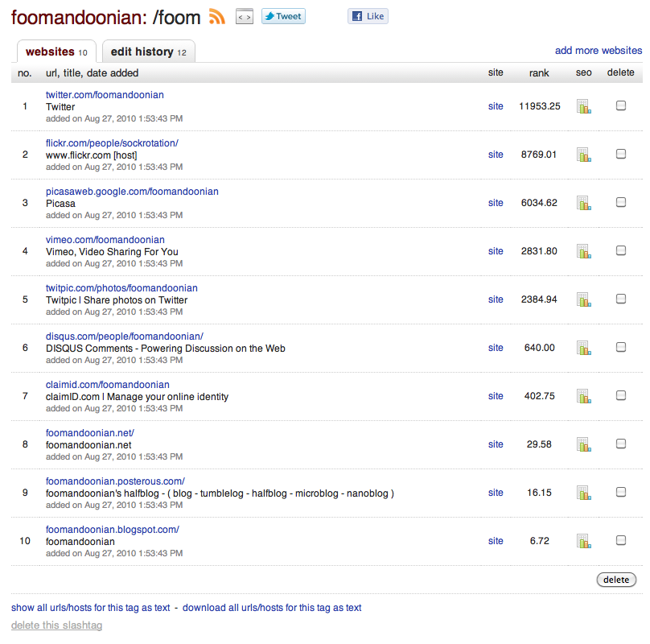This screenshot has height=644, width=650.
Task: Open SEO chart icon for flickr.com row
Action: pos(584,155)
